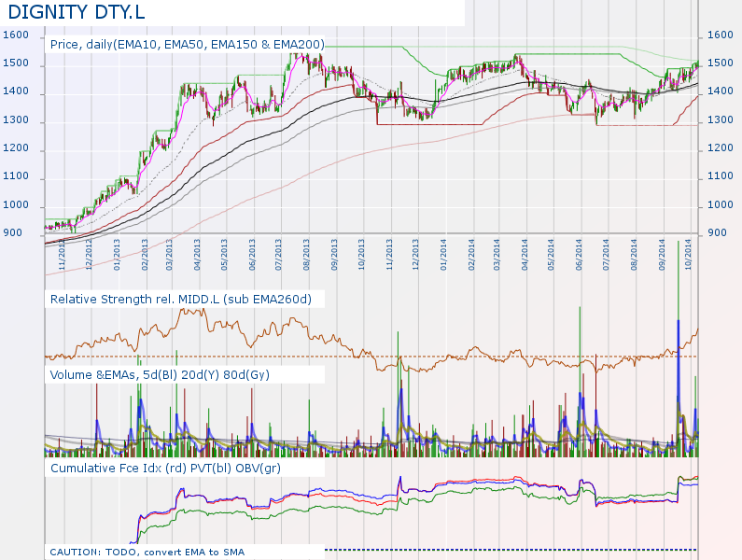Click the Volume & EMAs panel label
Screen dimensions: 742x560
160,375
